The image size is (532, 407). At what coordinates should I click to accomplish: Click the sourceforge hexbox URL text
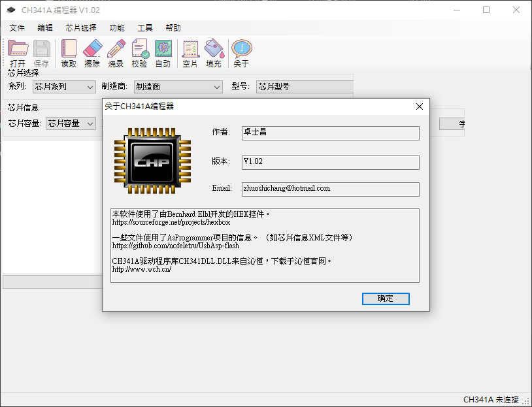(x=171, y=223)
